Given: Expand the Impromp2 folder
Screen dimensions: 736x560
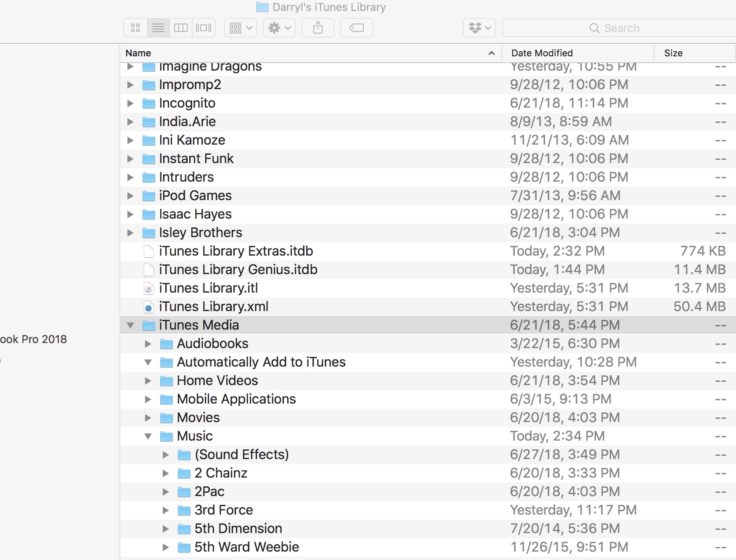Looking at the screenshot, I should [130, 85].
